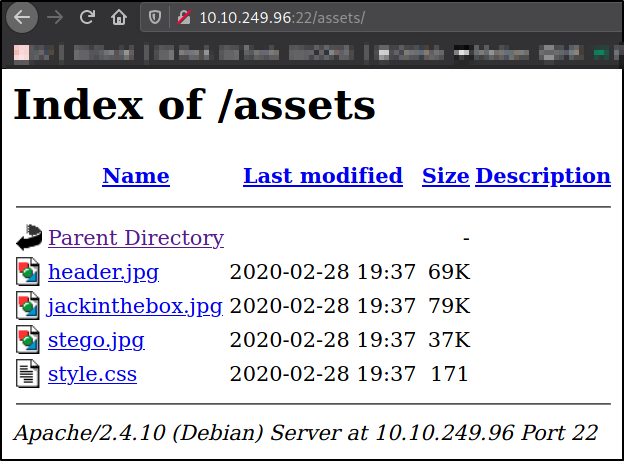This screenshot has height=461, width=624.
Task: Open the header.jpg file link
Action: click(x=103, y=272)
